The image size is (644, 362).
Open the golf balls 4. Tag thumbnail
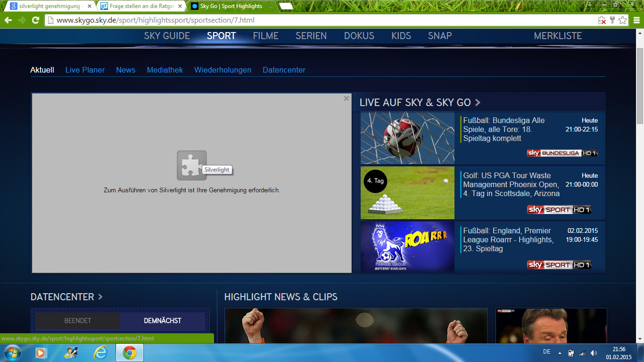pos(407,193)
